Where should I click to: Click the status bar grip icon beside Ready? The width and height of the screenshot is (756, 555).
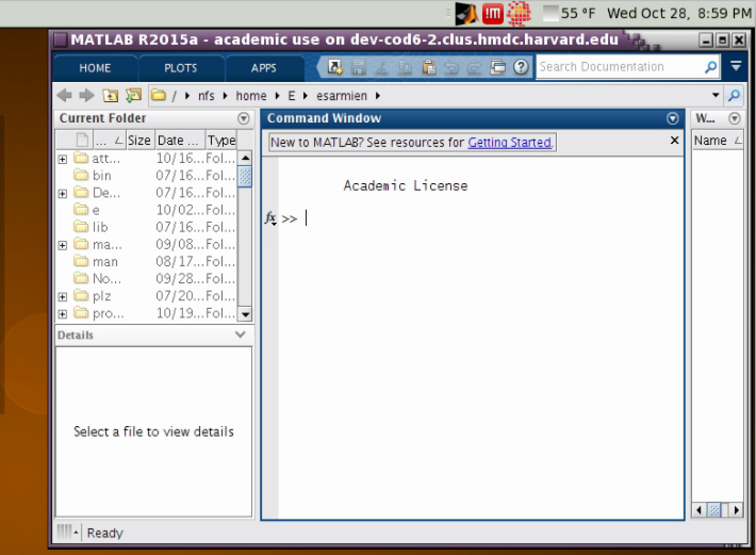click(x=68, y=532)
